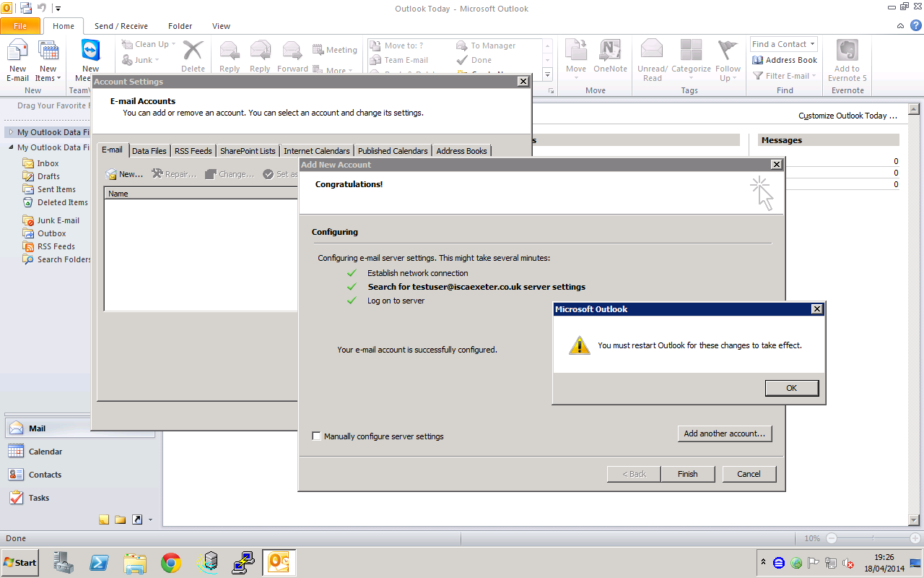Click OK in the restart Outlook prompt
924x578 pixels.
click(792, 388)
